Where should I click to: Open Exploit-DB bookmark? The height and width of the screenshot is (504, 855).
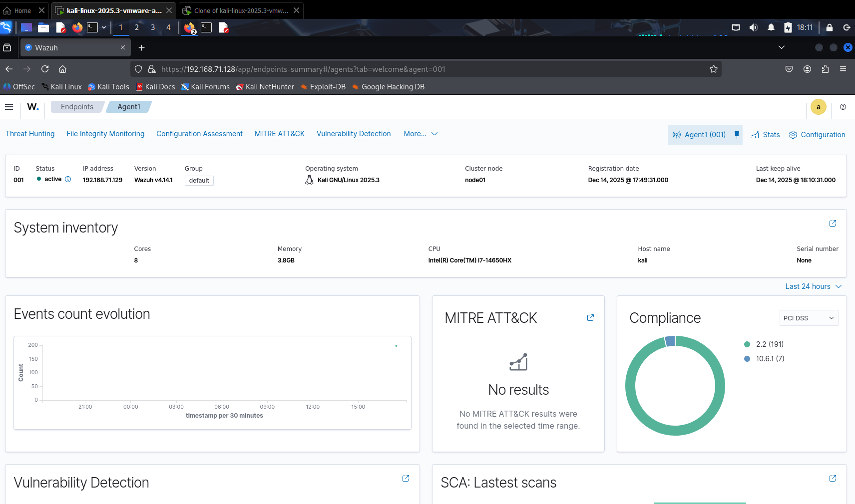click(323, 87)
